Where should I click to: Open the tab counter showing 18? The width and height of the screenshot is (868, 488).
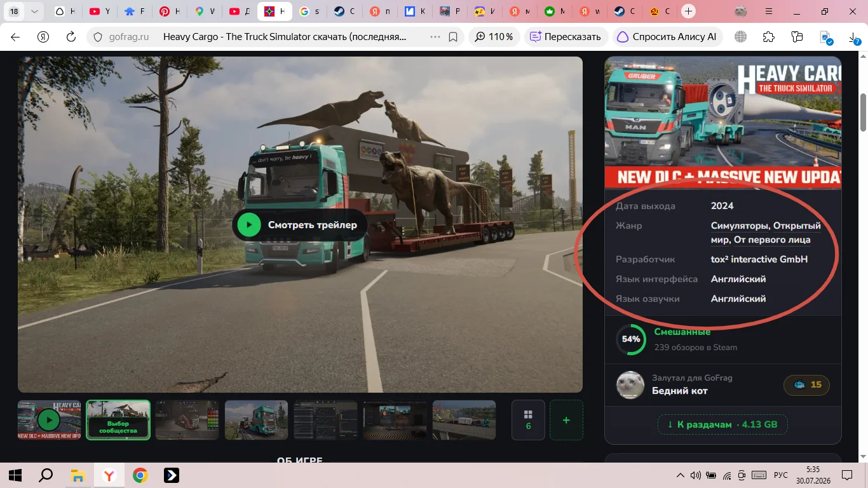click(14, 11)
